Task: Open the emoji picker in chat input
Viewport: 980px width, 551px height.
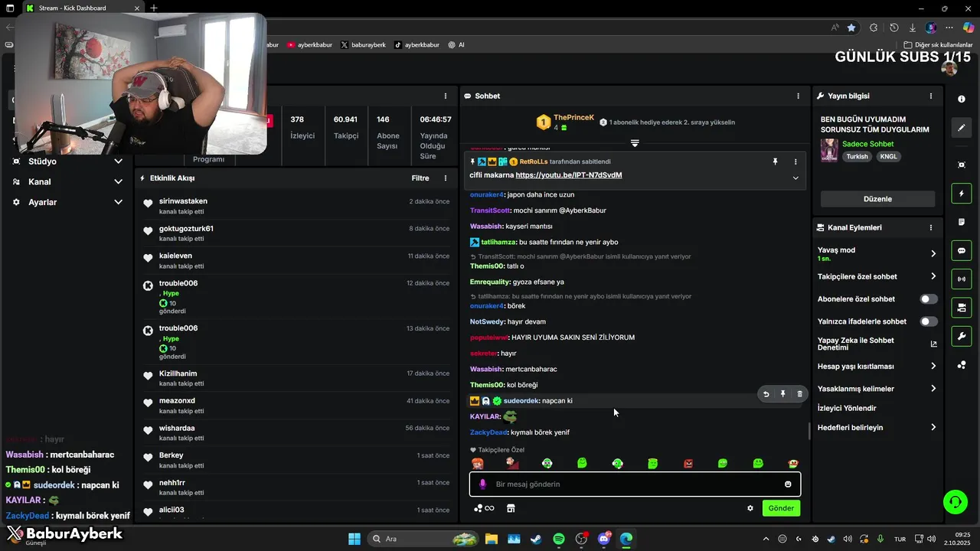Action: point(788,484)
